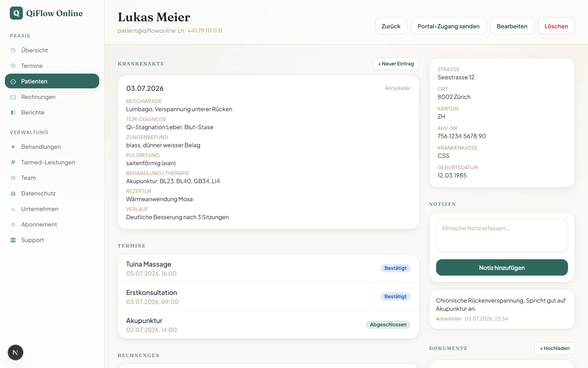This screenshot has height=368, width=588.
Task: Click the Bestätigt badge for Tuina Massage
Action: coord(395,268)
